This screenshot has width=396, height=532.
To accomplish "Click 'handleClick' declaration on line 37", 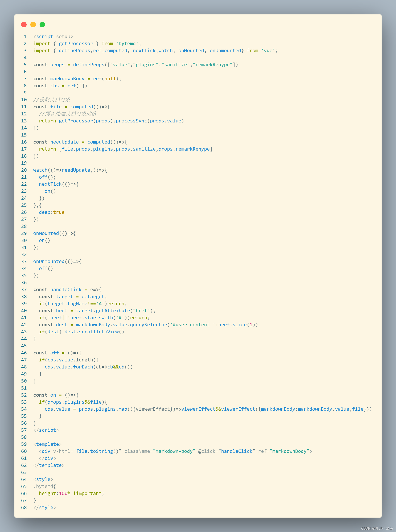I will (66, 289).
